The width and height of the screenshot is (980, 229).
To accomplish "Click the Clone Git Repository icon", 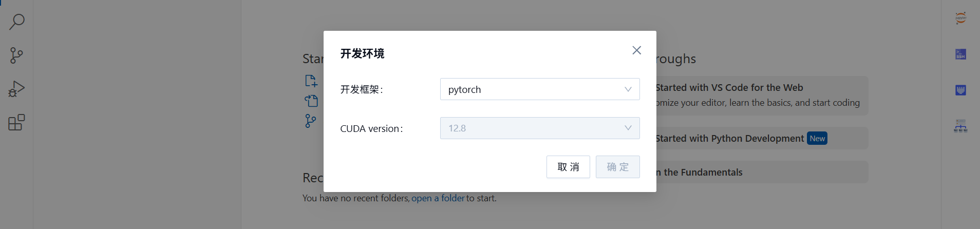I will (310, 121).
